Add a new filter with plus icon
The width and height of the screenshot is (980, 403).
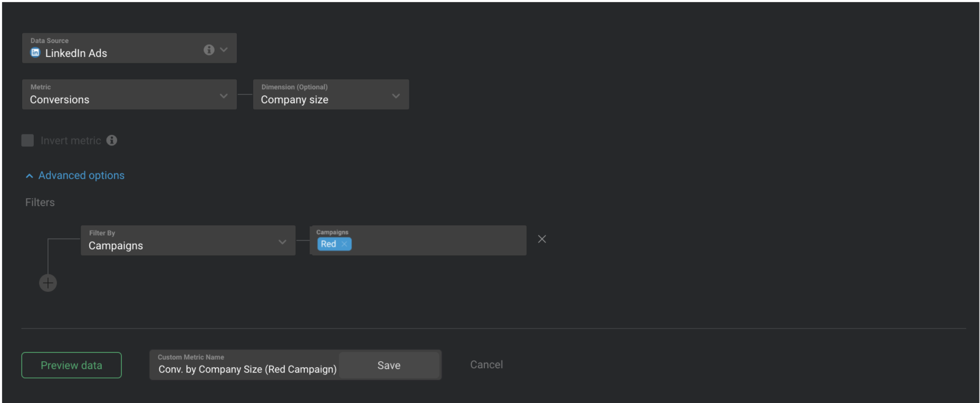pos(48,283)
